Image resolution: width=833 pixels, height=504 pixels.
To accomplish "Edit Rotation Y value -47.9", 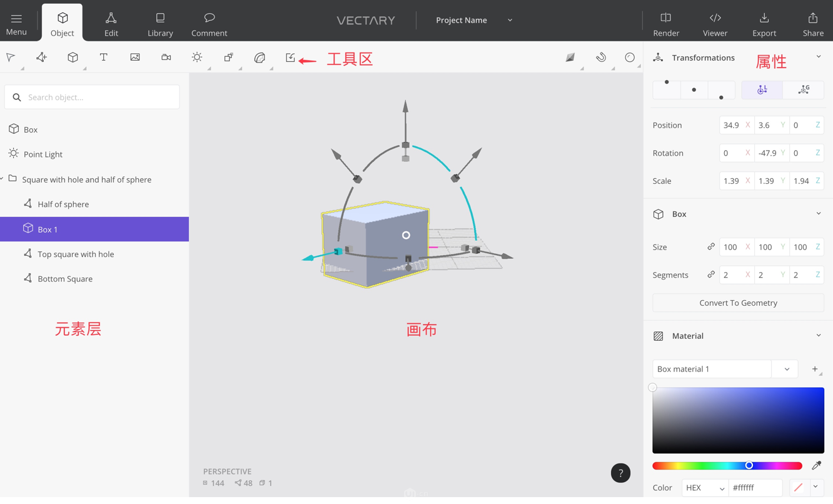I will [772, 153].
